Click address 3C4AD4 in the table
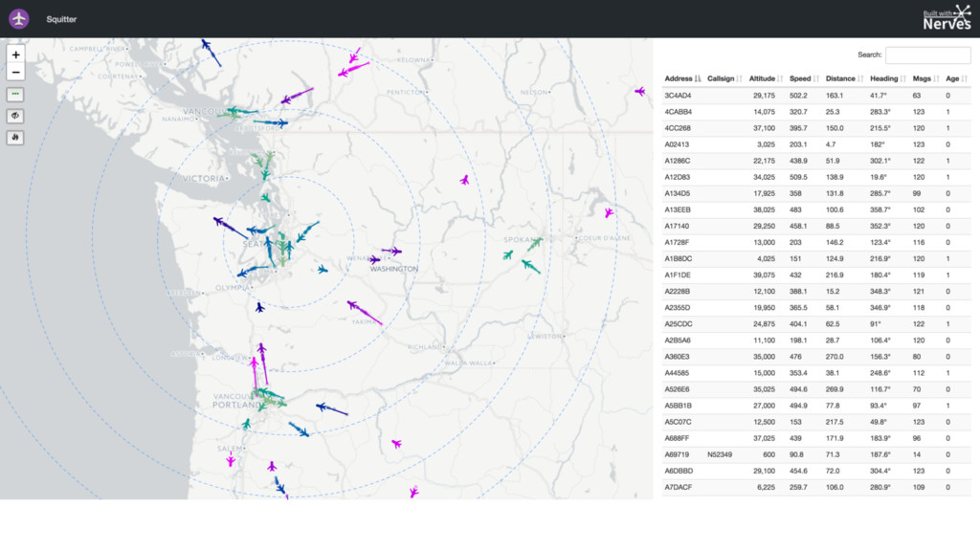The height and width of the screenshot is (551, 980). [x=678, y=96]
